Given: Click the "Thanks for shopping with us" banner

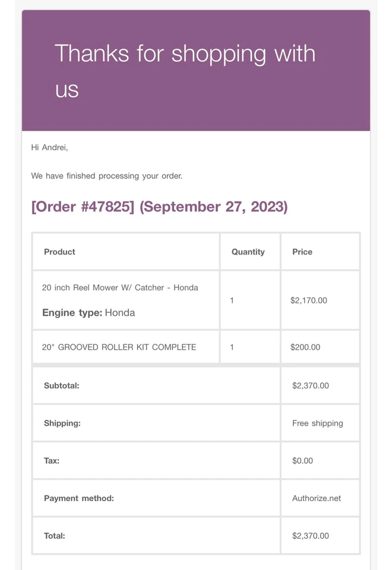Looking at the screenshot, I should 185,71.
